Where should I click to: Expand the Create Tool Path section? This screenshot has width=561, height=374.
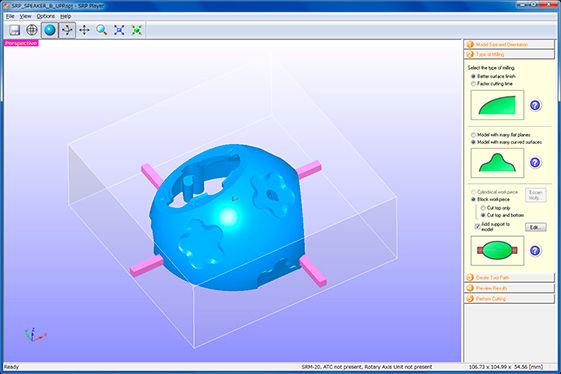pos(509,278)
